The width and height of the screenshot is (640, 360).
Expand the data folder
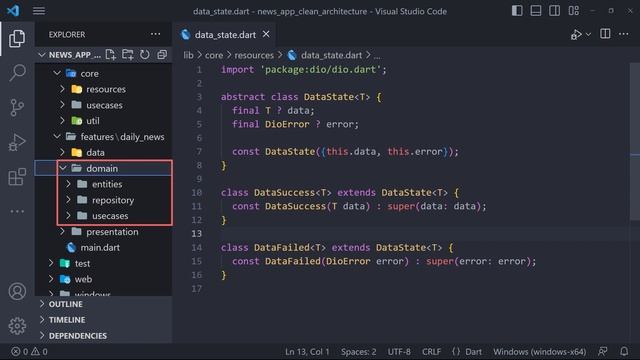(x=62, y=153)
